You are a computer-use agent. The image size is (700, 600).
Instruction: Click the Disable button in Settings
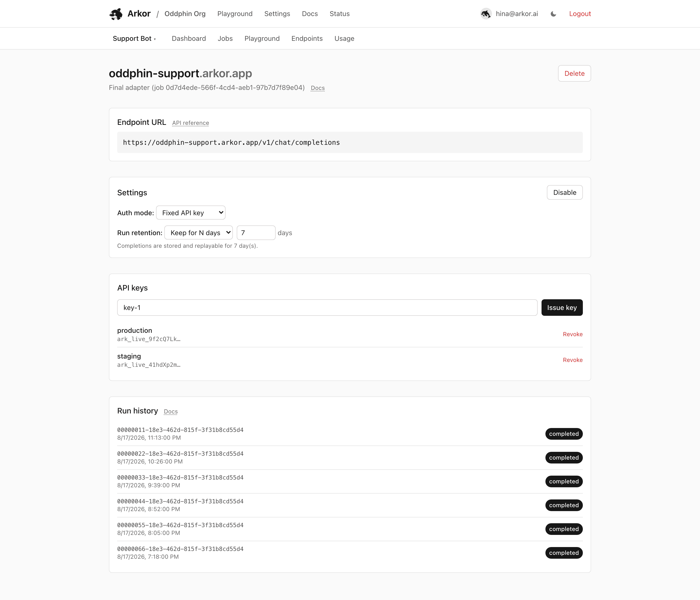[565, 192]
